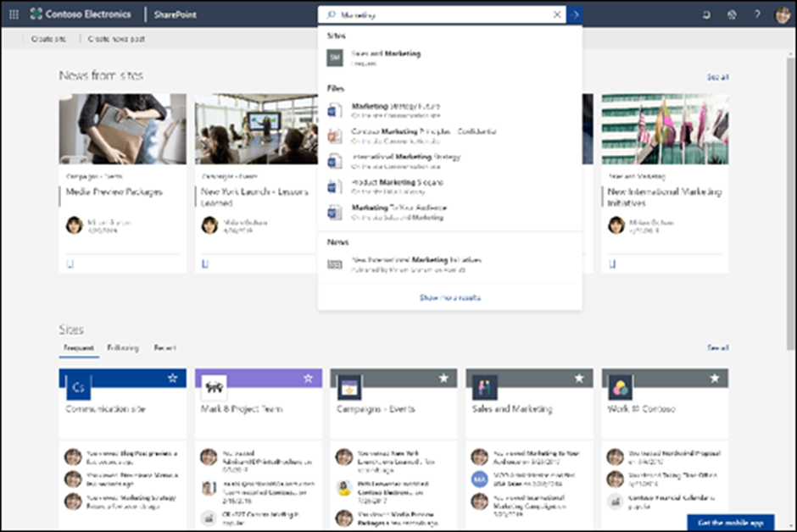Open Show more results link
Image resolution: width=797 pixels, height=532 pixels.
coord(450,298)
